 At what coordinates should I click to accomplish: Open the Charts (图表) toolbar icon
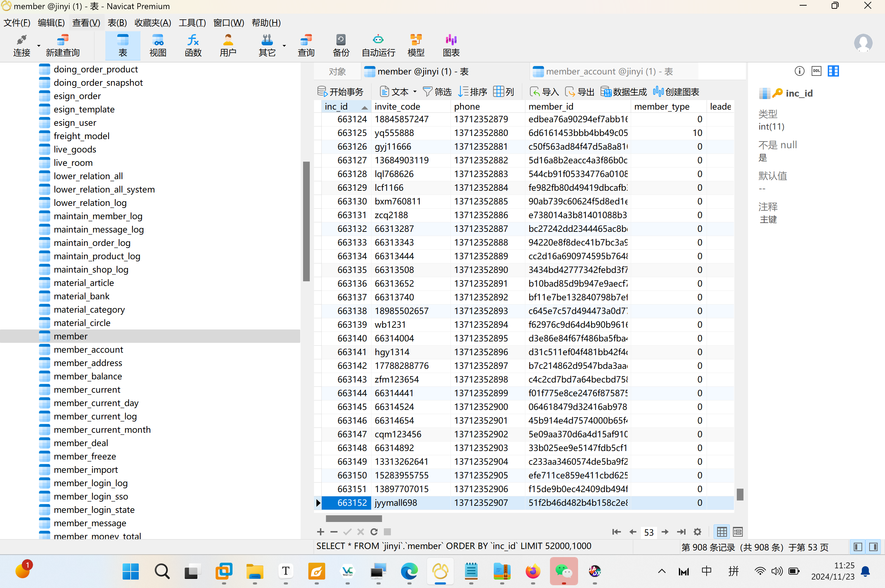[x=451, y=46]
